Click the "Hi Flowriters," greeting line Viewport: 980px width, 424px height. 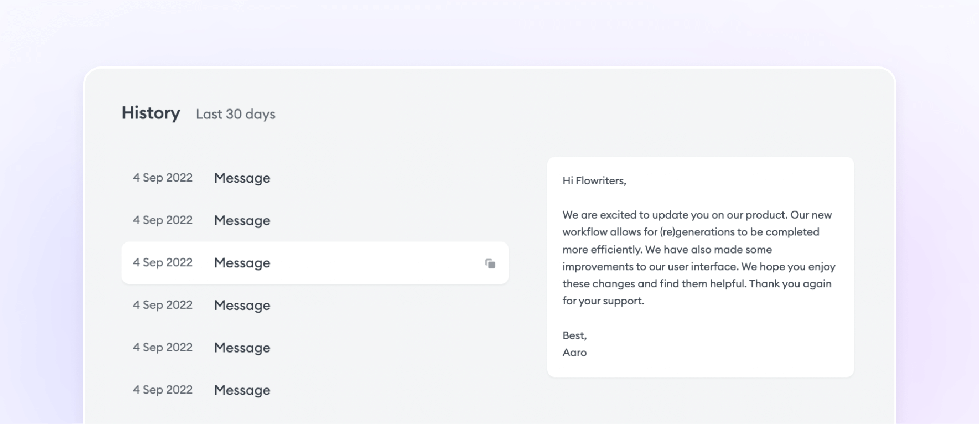pos(594,180)
